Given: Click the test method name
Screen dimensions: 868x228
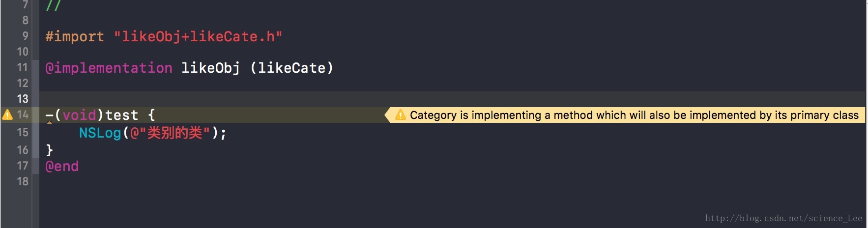Looking at the screenshot, I should 122,115.
